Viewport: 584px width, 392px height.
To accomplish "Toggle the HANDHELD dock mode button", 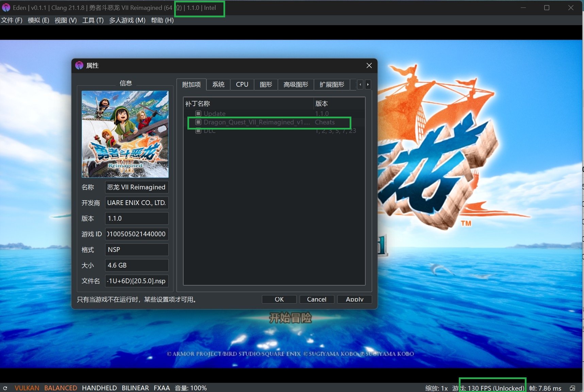I will click(x=99, y=388).
